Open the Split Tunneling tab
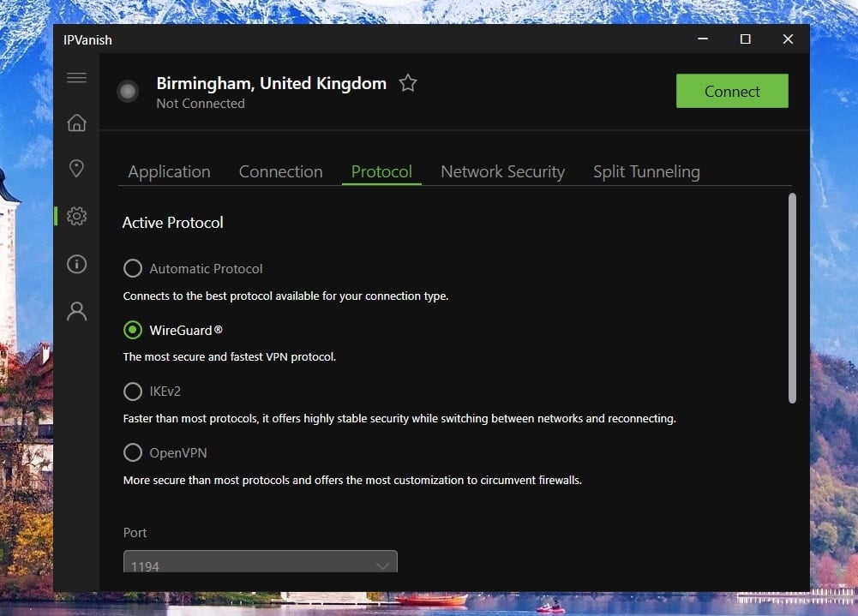Image resolution: width=858 pixels, height=616 pixels. click(x=646, y=171)
